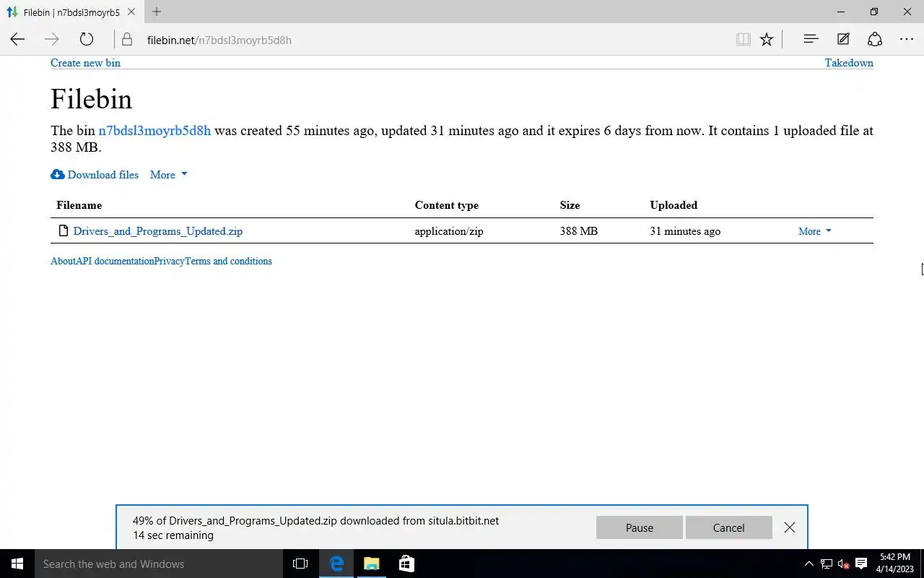
Task: Open File Explorer from taskbar
Action: tap(371, 564)
